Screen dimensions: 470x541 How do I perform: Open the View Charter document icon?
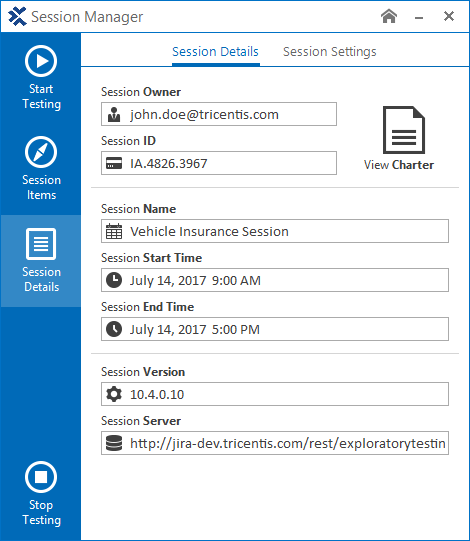404,130
